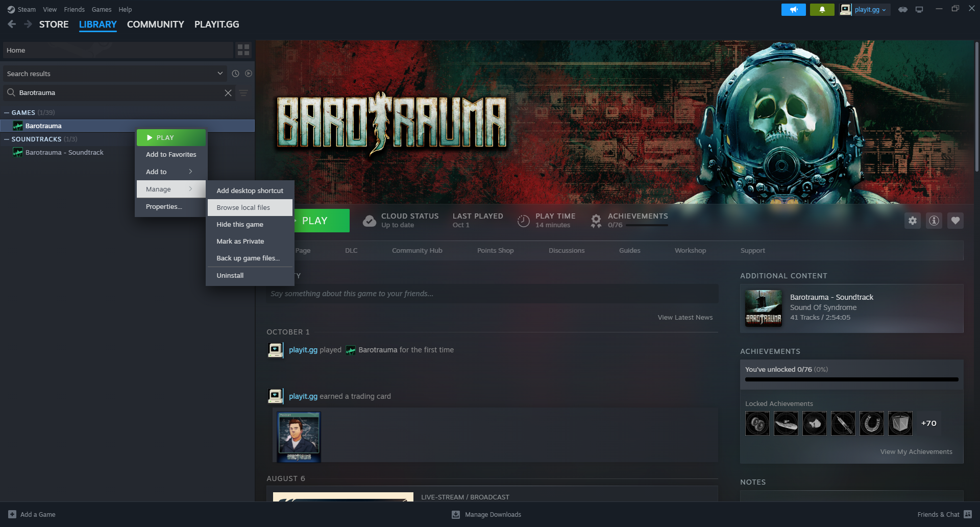
Task: Open the playit.gg account dropdown
Action: (x=866, y=10)
